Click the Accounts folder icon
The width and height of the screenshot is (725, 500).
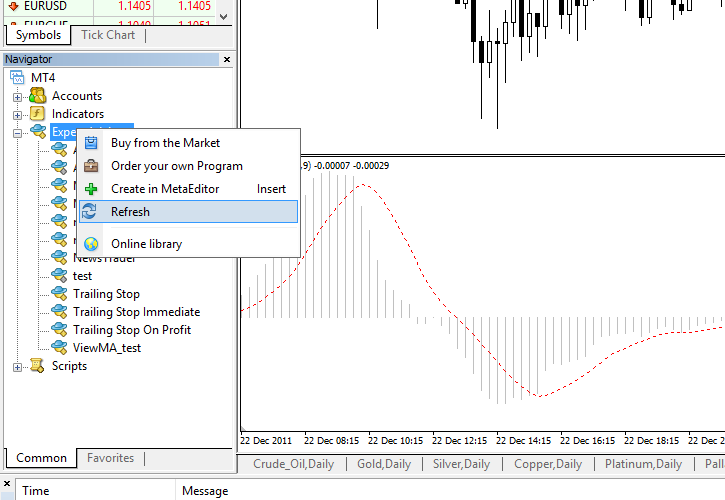[38, 96]
